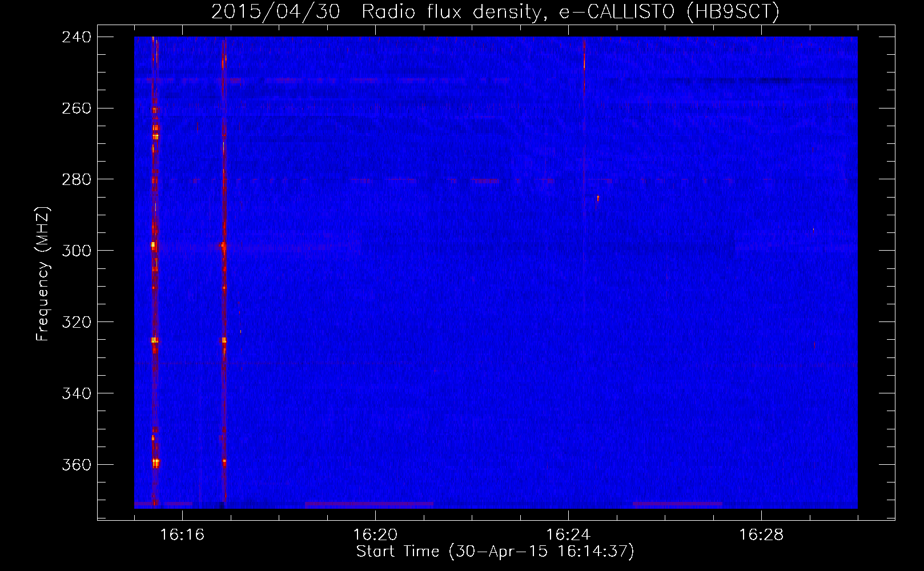The height and width of the screenshot is (571, 924).
Task: Click the 280 frequency tick label
Action: (x=76, y=179)
